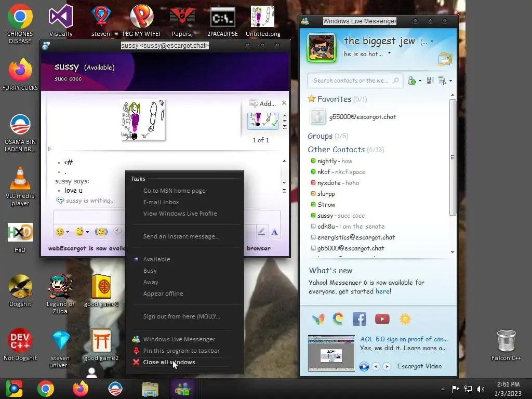This screenshot has height=399, width=532.
Task: Expand the Groups section
Action: (320, 136)
